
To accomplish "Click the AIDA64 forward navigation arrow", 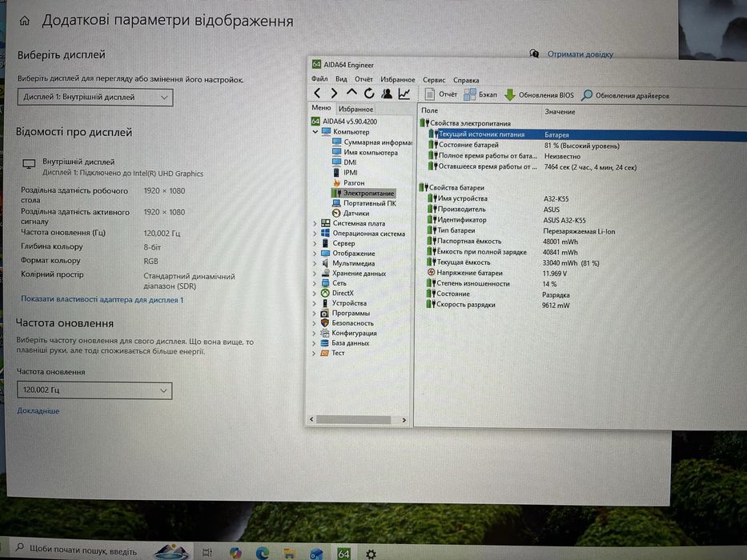I will coord(334,94).
